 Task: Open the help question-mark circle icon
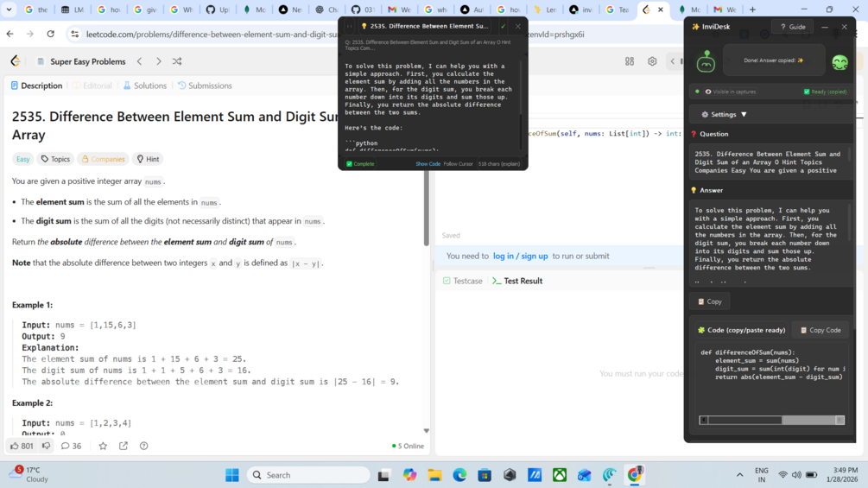click(x=144, y=446)
